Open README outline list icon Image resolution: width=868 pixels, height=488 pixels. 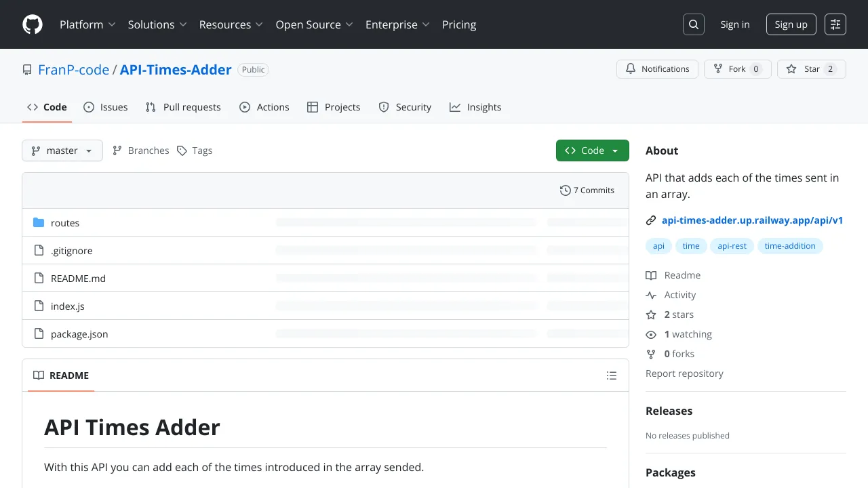pos(612,375)
